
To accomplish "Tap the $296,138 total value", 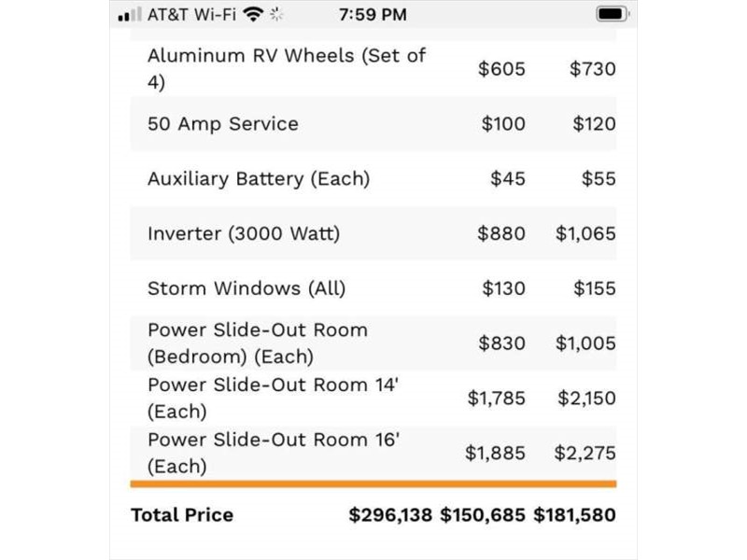I will [391, 514].
